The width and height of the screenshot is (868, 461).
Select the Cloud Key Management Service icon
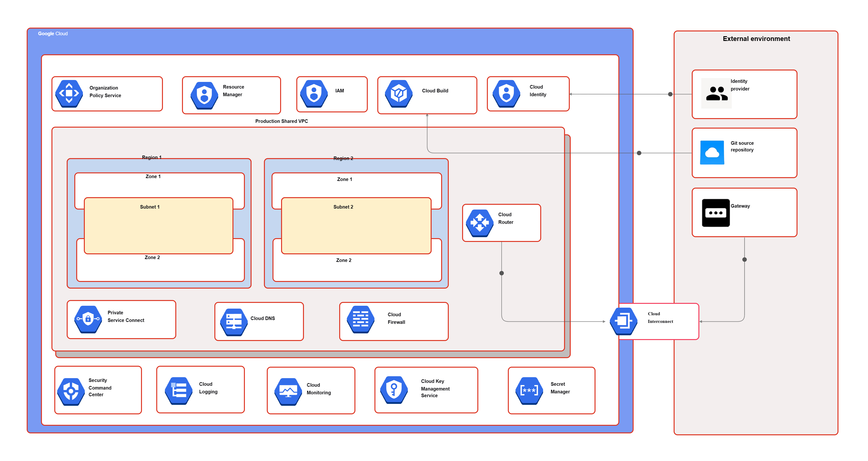(x=394, y=390)
